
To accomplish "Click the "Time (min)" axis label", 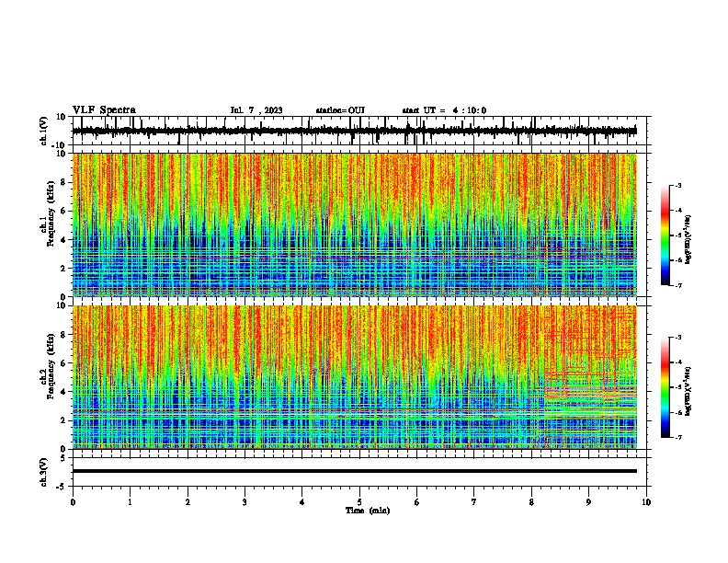I will 368,510.
